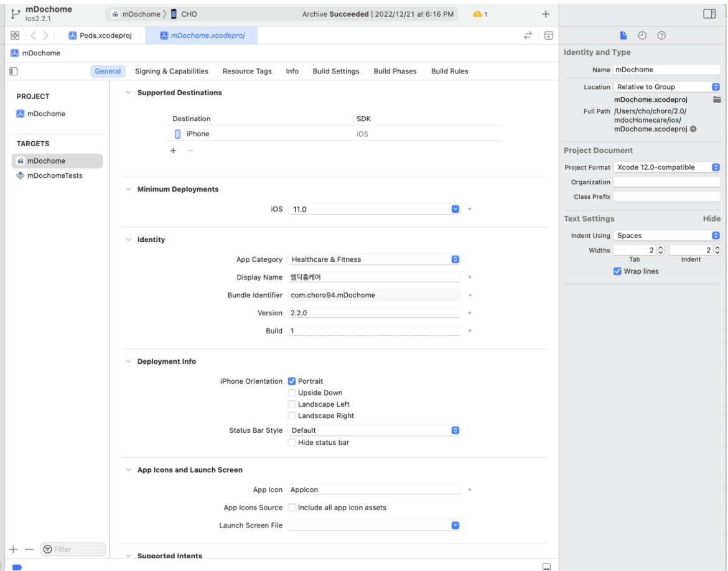
Task: Open Indent Using dropdown
Action: click(x=667, y=235)
